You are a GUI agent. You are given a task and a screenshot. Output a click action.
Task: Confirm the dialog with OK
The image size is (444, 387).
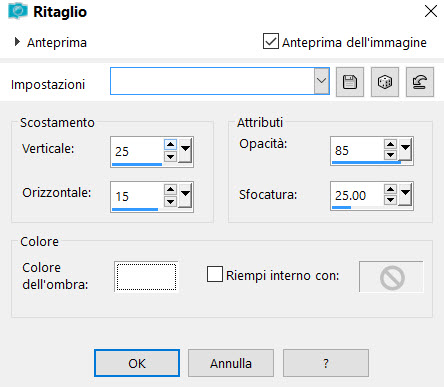(x=137, y=363)
